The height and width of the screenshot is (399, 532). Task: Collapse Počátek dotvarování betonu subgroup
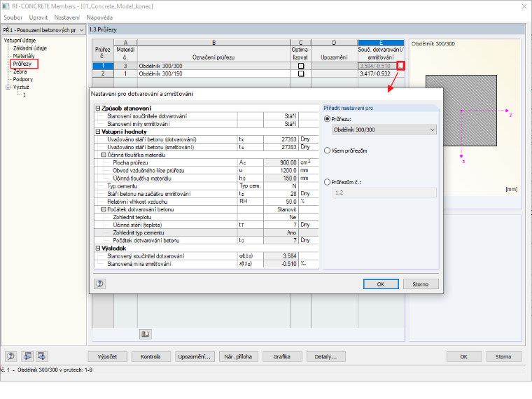click(104, 210)
